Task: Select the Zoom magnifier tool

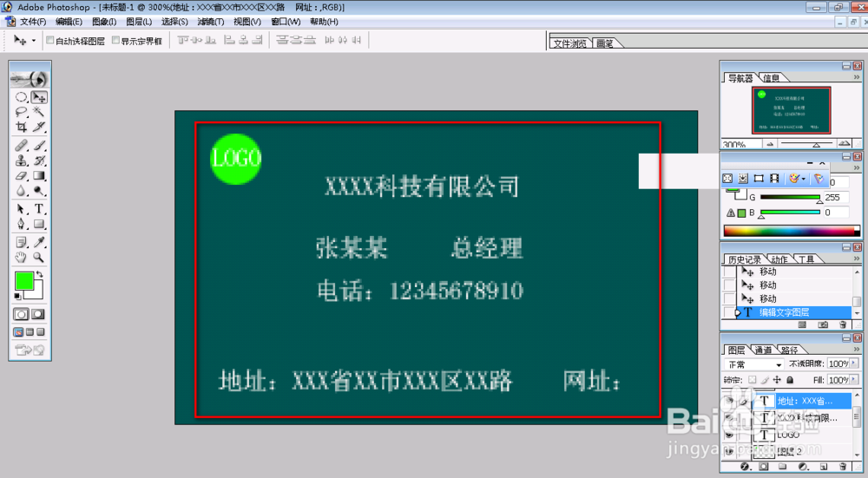Action: (39, 258)
